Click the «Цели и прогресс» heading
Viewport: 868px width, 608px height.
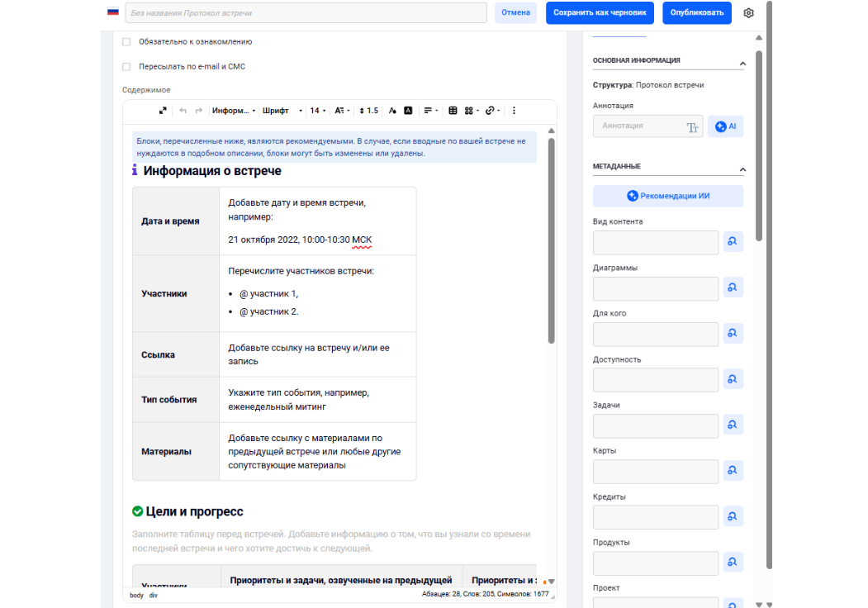click(194, 511)
